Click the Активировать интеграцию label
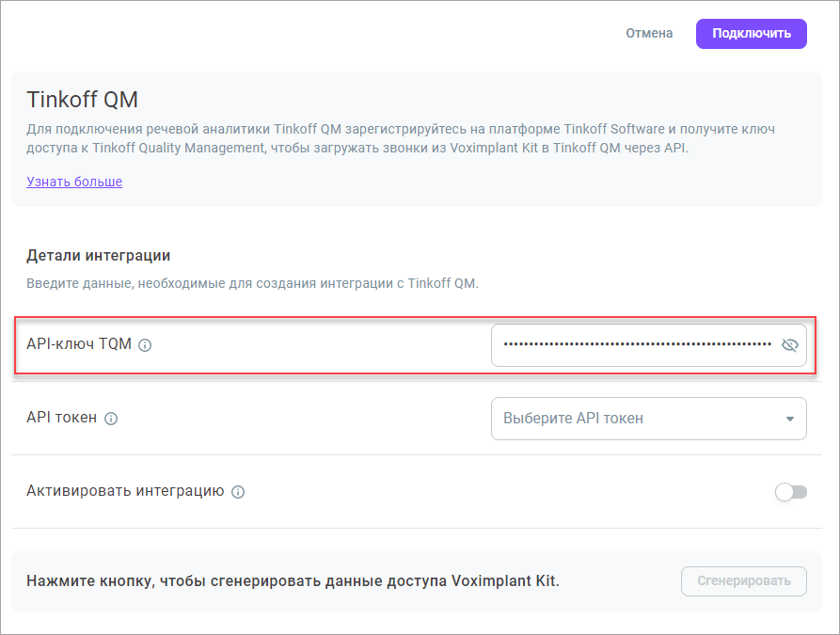840x635 pixels. [x=125, y=491]
